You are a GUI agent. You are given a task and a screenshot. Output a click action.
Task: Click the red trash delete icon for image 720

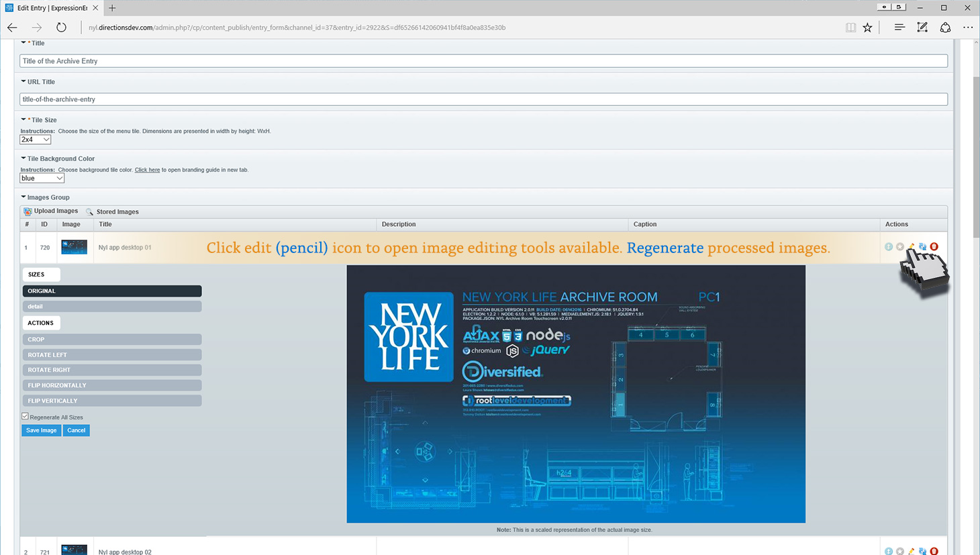tap(934, 247)
